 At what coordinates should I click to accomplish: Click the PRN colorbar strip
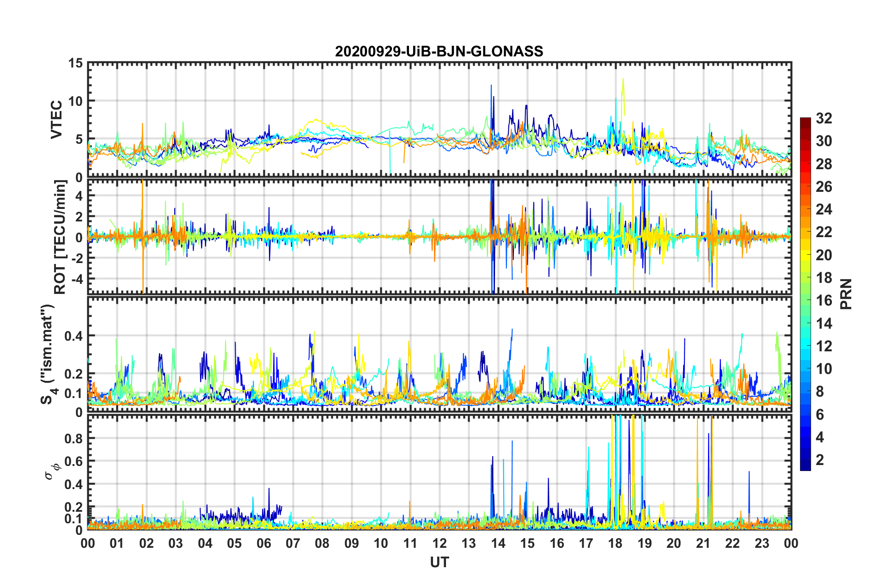point(805,294)
